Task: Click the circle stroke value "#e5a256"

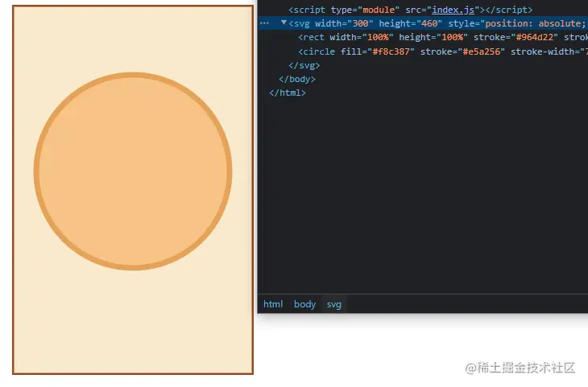Action: pos(481,51)
